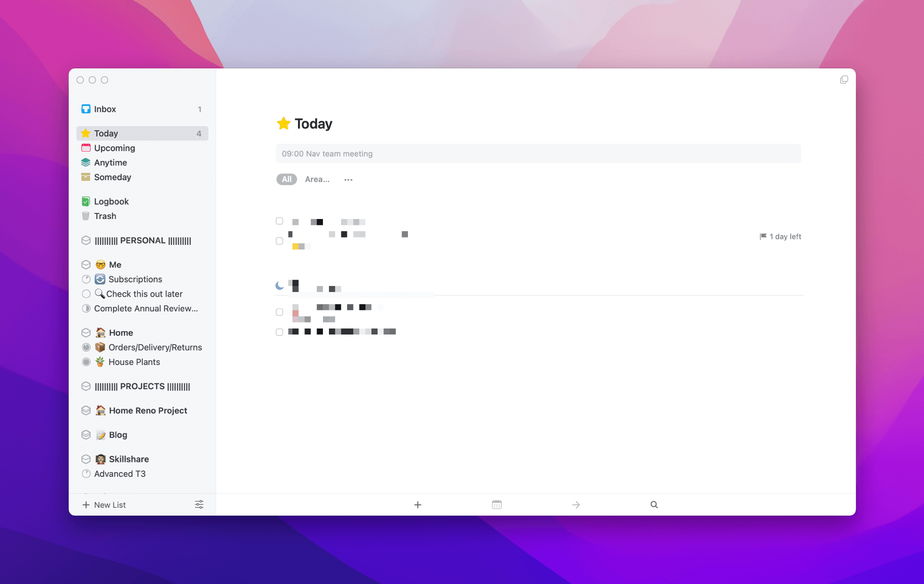924x584 pixels.
Task: Select the Today view icon
Action: (86, 133)
